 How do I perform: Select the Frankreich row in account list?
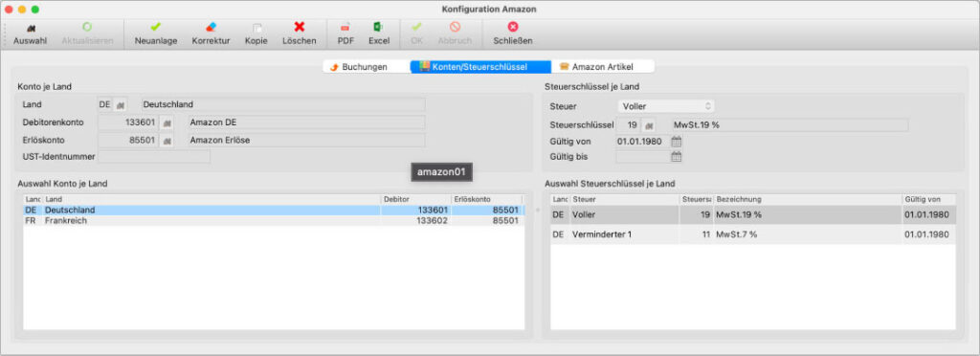pyautogui.click(x=275, y=221)
